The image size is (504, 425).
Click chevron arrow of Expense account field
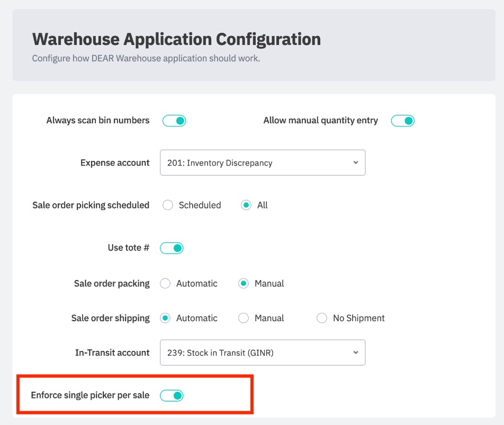pyautogui.click(x=356, y=162)
